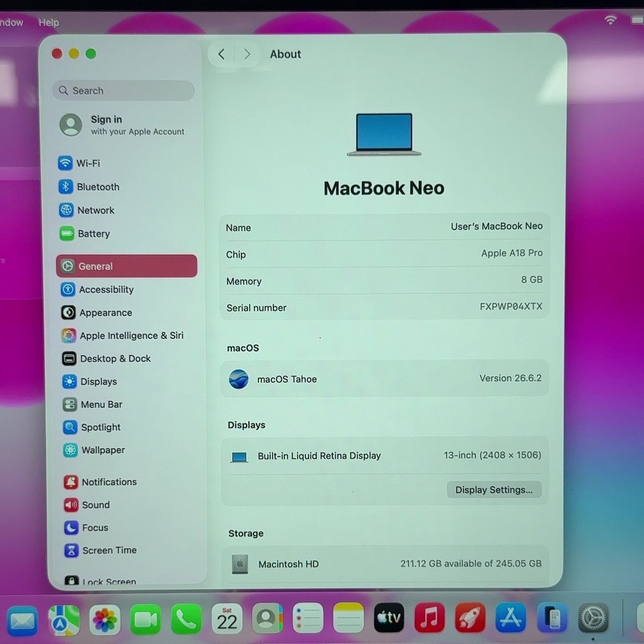This screenshot has width=644, height=644.
Task: Launch FaceTime from the Dock
Action: click(x=145, y=619)
